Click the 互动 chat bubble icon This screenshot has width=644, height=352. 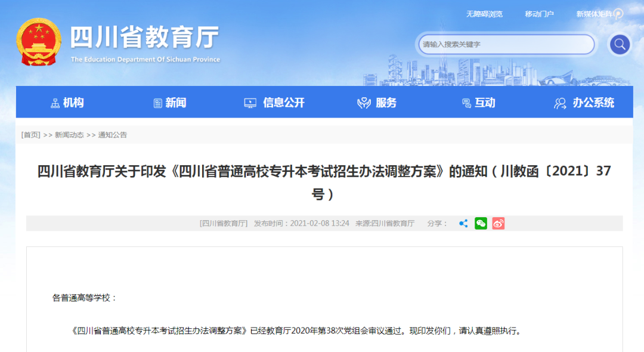pyautogui.click(x=466, y=103)
